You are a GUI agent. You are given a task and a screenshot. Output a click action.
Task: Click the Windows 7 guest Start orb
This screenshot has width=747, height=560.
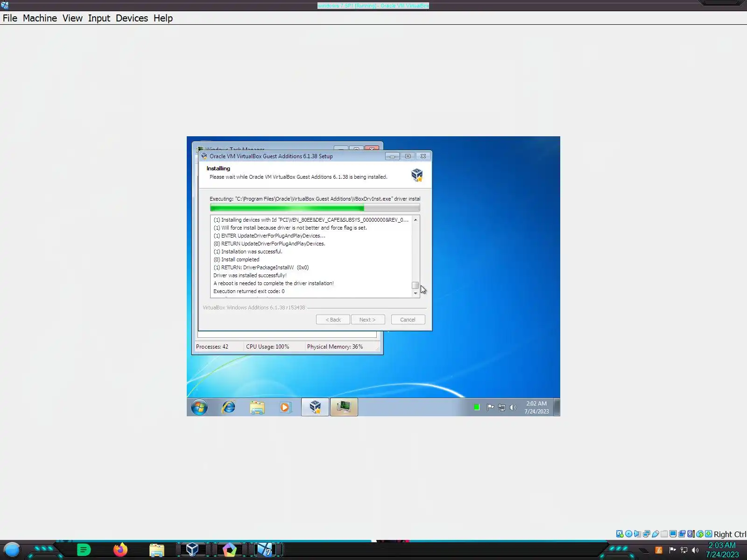click(199, 407)
